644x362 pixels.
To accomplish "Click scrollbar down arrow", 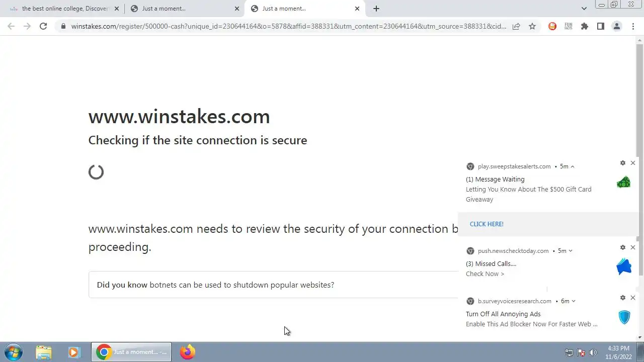I will click(640, 338).
